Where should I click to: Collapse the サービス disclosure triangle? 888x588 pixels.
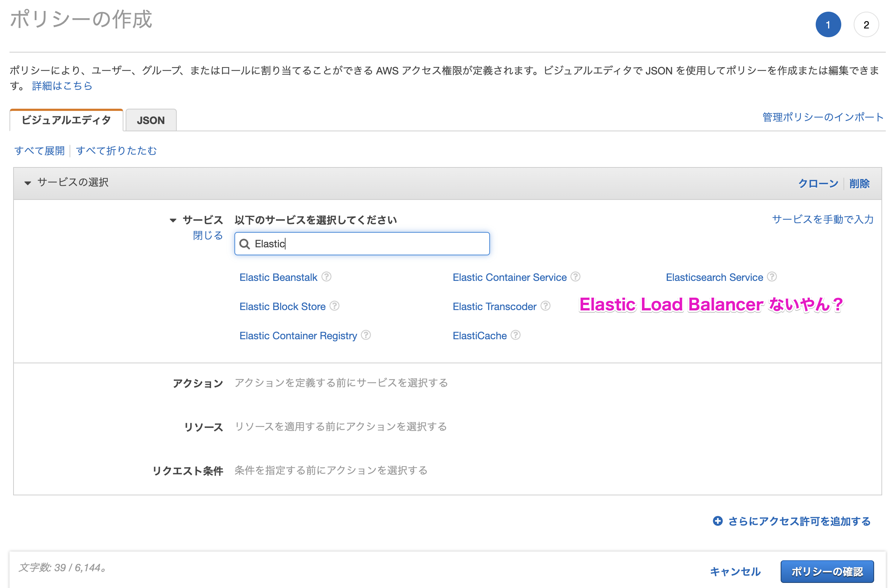173,220
